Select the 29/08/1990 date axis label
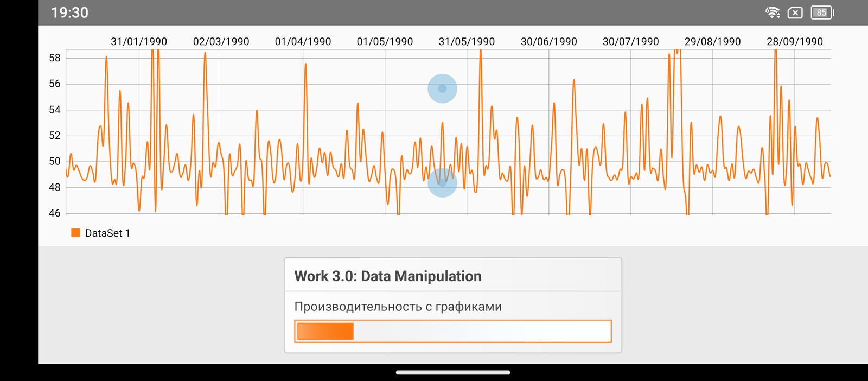The width and height of the screenshot is (868, 381). pos(712,42)
